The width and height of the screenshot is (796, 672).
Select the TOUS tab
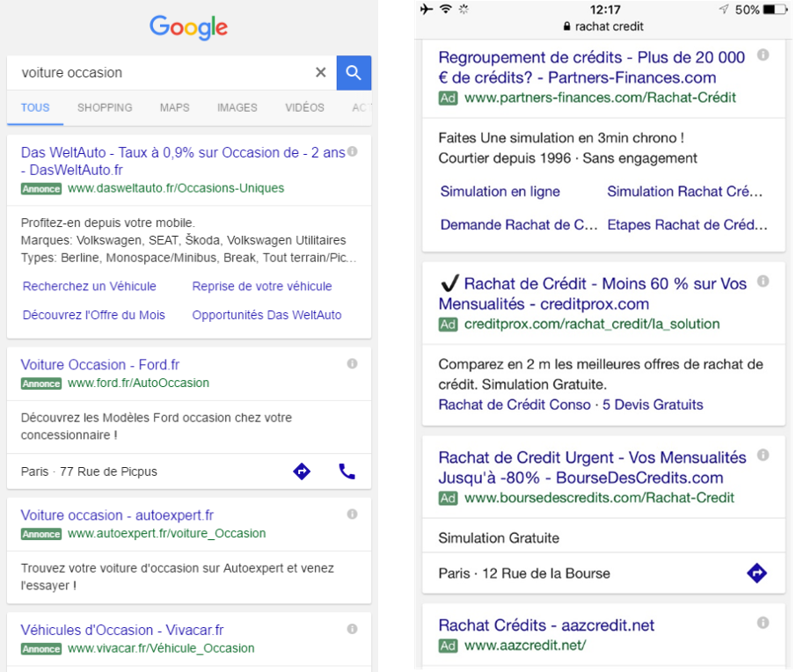pyautogui.click(x=35, y=107)
